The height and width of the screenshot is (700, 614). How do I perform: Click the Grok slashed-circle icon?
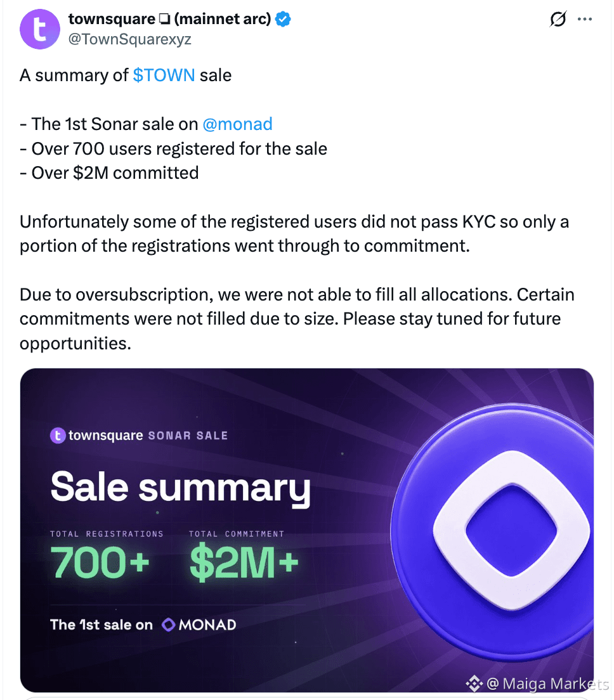pyautogui.click(x=558, y=19)
